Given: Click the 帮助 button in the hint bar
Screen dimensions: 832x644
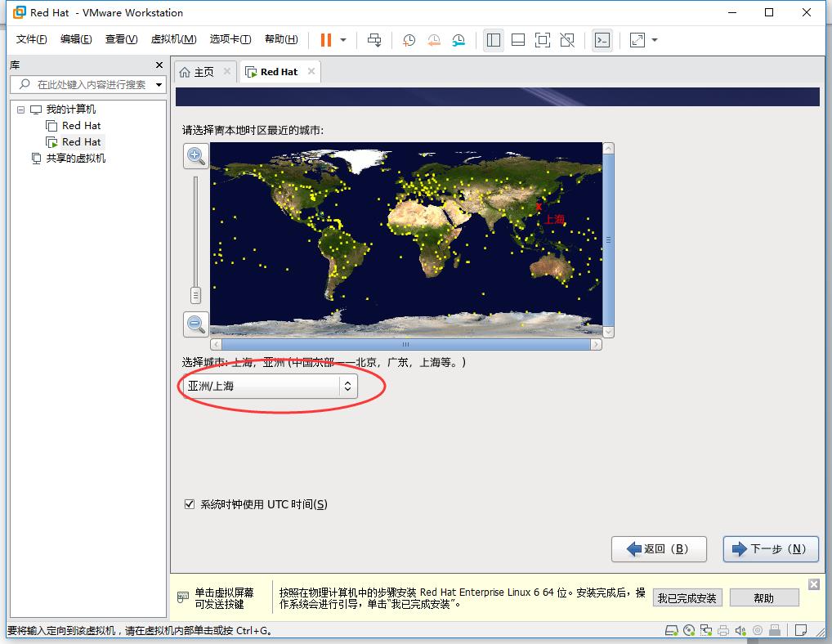Looking at the screenshot, I should [764, 598].
